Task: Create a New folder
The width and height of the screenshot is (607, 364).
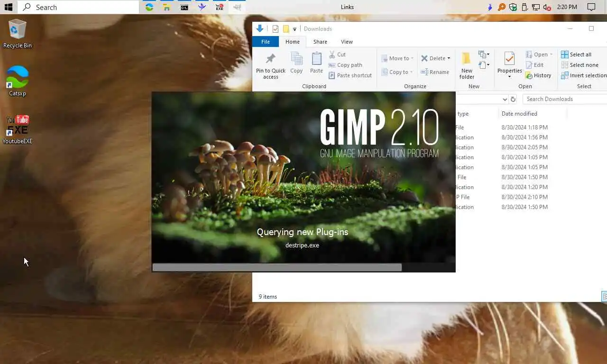Action: click(x=467, y=66)
